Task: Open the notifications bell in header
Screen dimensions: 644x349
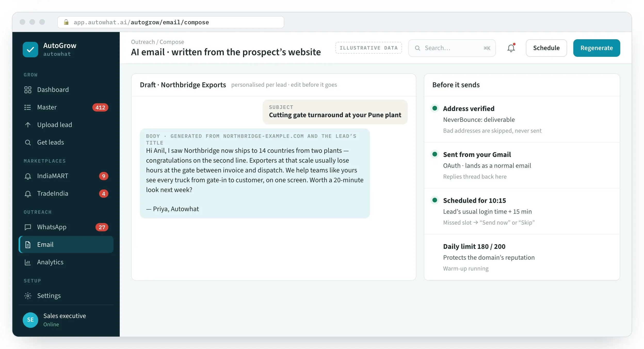Action: [x=511, y=48]
